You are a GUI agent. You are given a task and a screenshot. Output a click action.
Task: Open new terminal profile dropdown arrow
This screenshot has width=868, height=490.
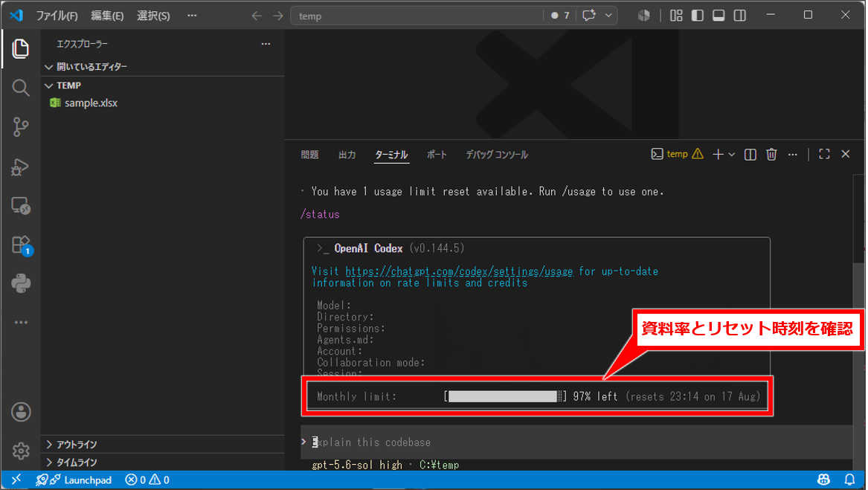coord(732,155)
